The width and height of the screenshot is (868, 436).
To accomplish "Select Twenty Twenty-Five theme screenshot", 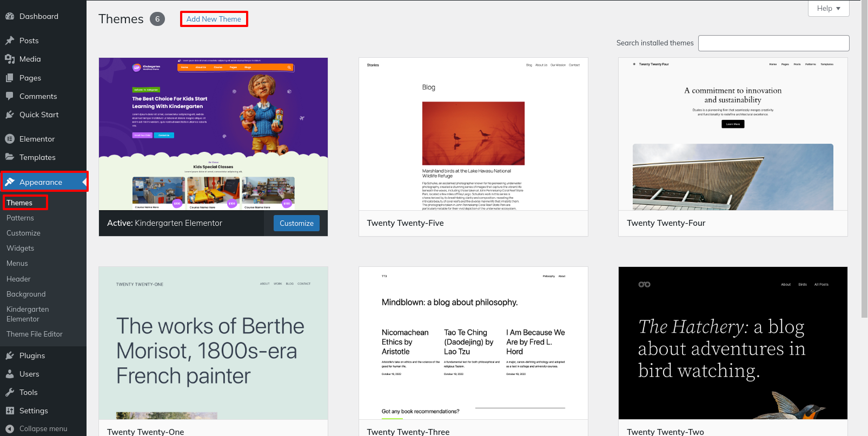I will [473, 134].
